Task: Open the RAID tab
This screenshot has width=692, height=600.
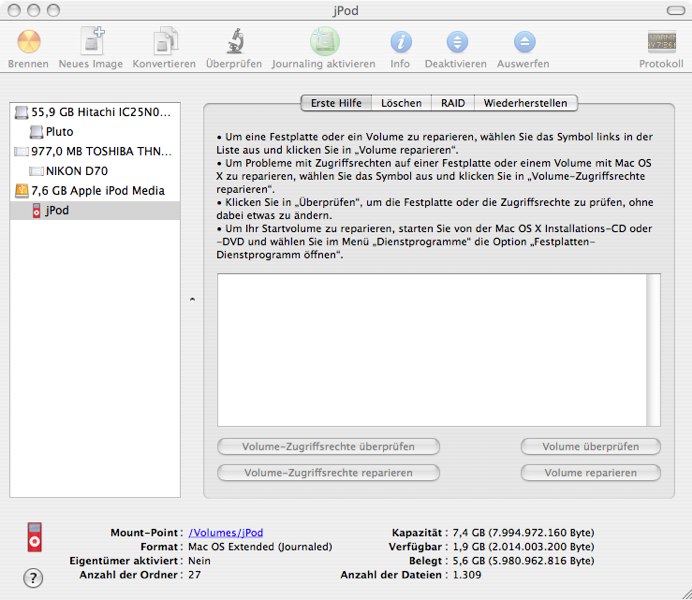Action: point(452,103)
